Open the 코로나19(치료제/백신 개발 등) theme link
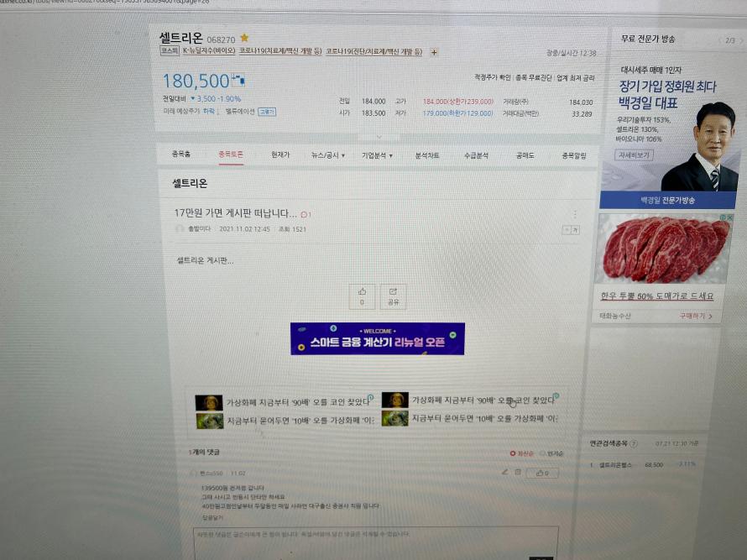The height and width of the screenshot is (560, 747). point(280,50)
